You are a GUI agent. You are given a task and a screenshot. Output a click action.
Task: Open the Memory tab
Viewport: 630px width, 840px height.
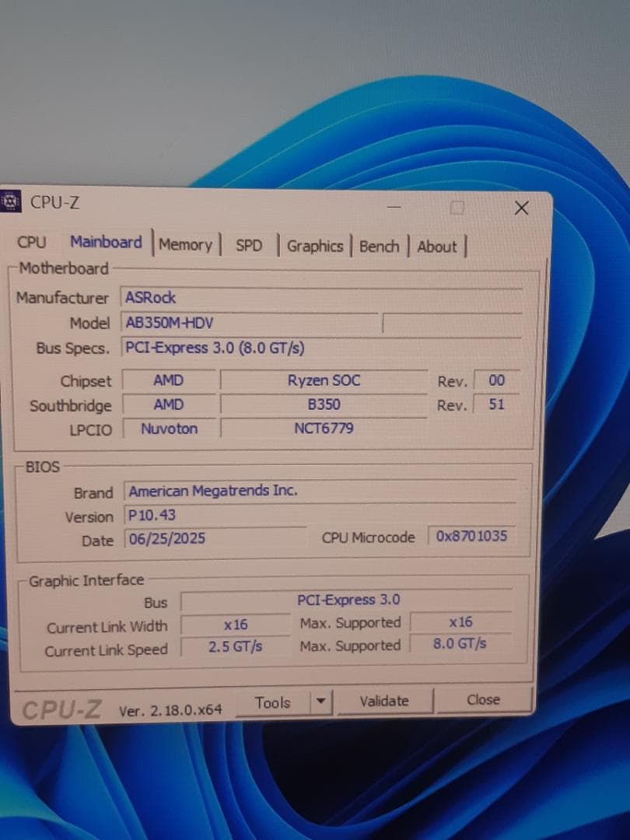pyautogui.click(x=186, y=245)
